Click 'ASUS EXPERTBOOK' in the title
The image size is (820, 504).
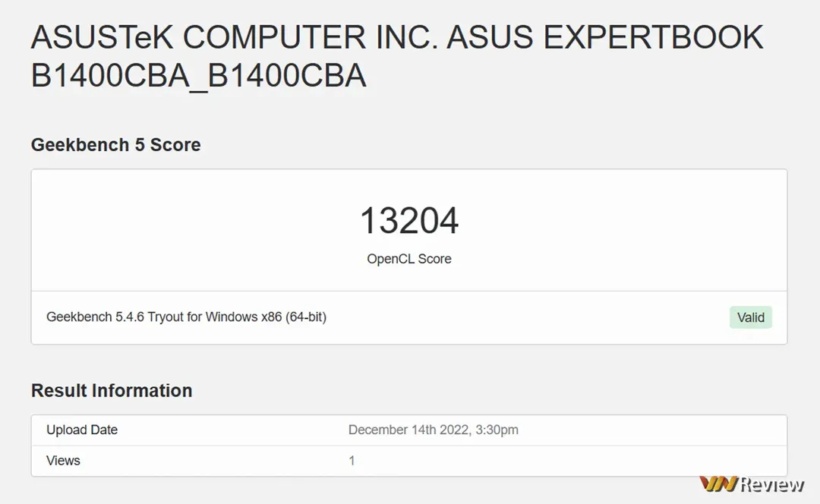point(604,38)
